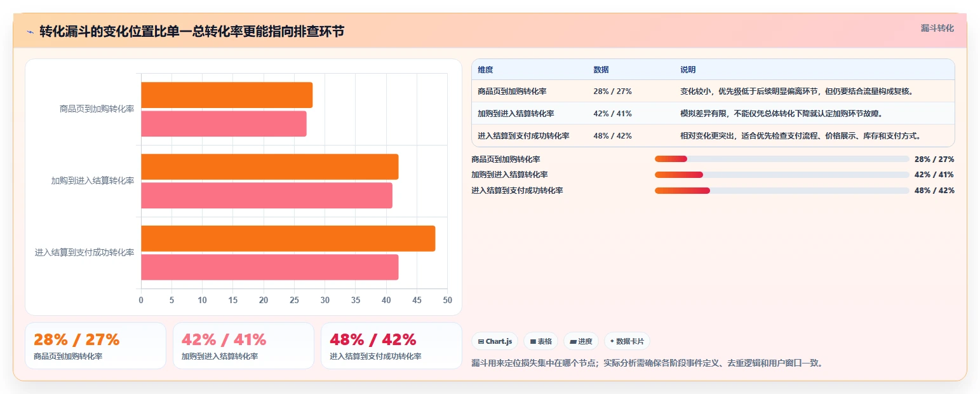Click the 进入结算到支付成功转化率 progress bar
This screenshot has height=394, width=980.
click(782, 191)
